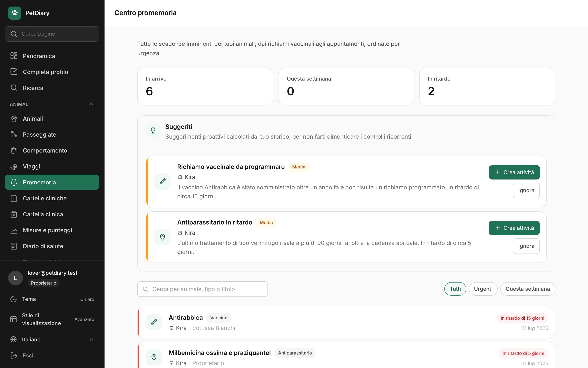
Task: Click the Cartella clinica clipboard icon
Action: coord(14,214)
